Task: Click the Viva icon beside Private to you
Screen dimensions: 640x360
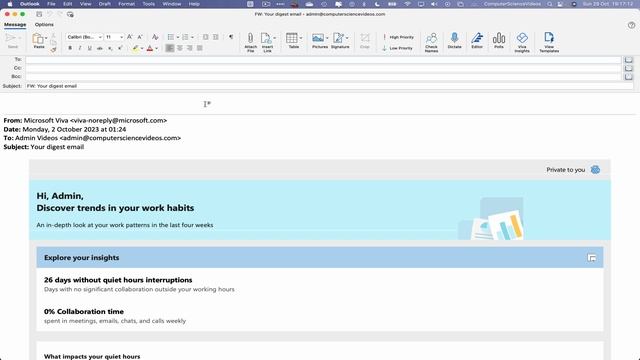Action: 595,170
